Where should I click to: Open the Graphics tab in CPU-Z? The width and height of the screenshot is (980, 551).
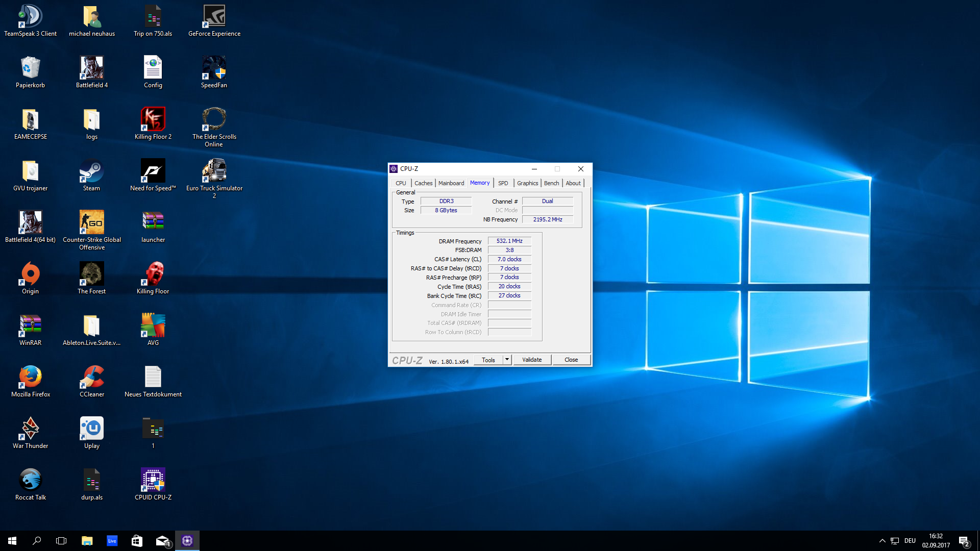tap(527, 183)
